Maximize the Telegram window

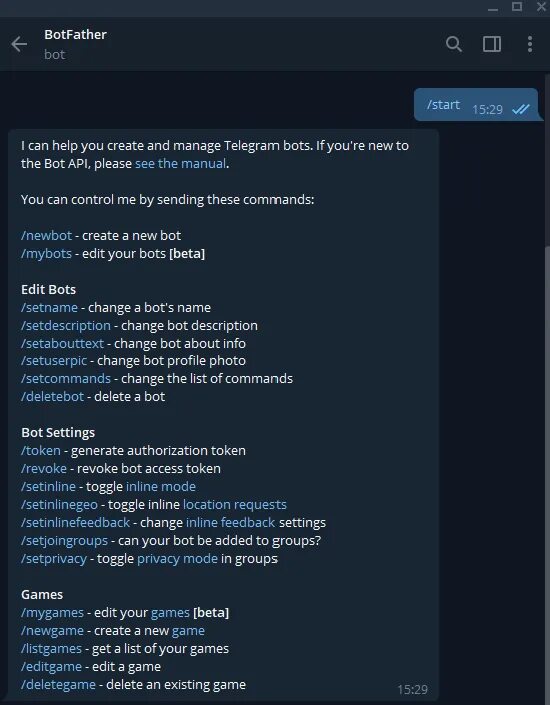point(517,7)
